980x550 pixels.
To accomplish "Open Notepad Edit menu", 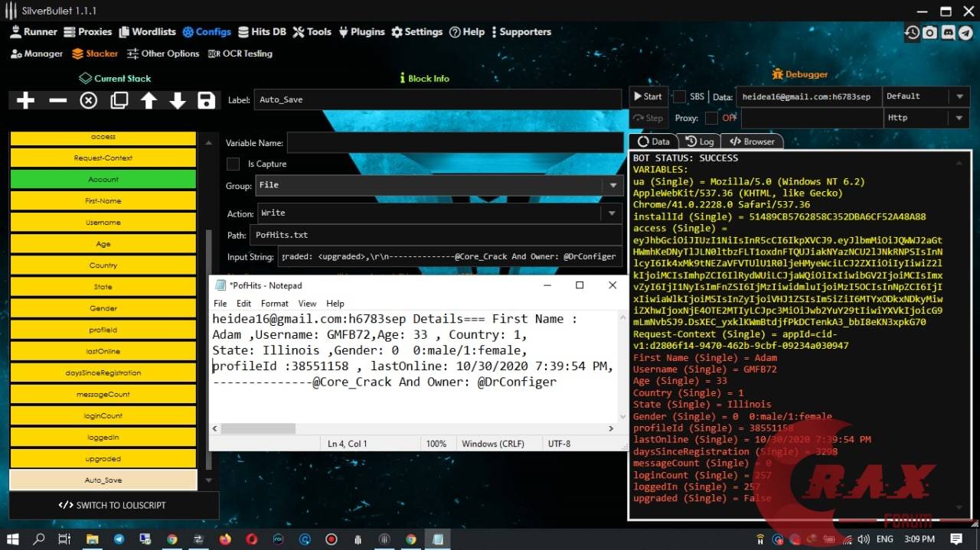I will point(244,303).
